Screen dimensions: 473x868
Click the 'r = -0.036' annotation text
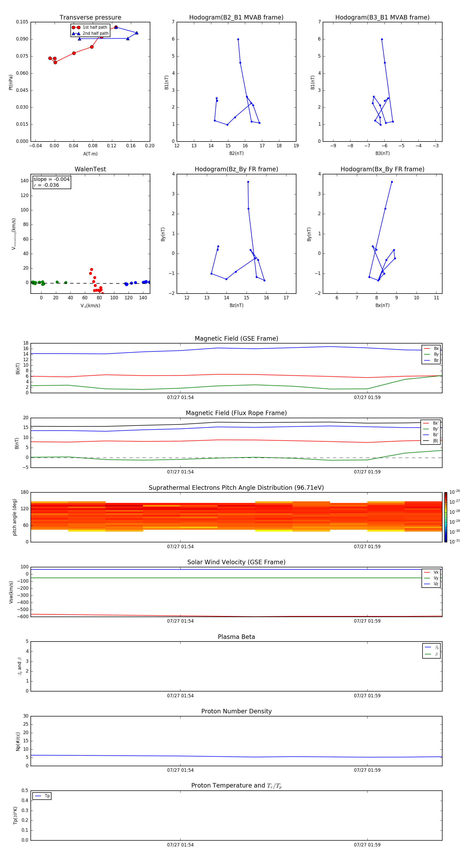point(47,185)
